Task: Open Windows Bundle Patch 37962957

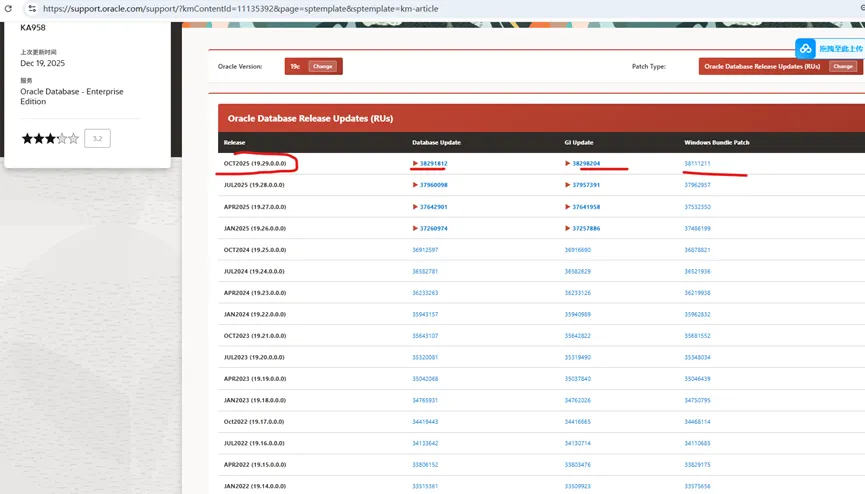Action: click(697, 185)
